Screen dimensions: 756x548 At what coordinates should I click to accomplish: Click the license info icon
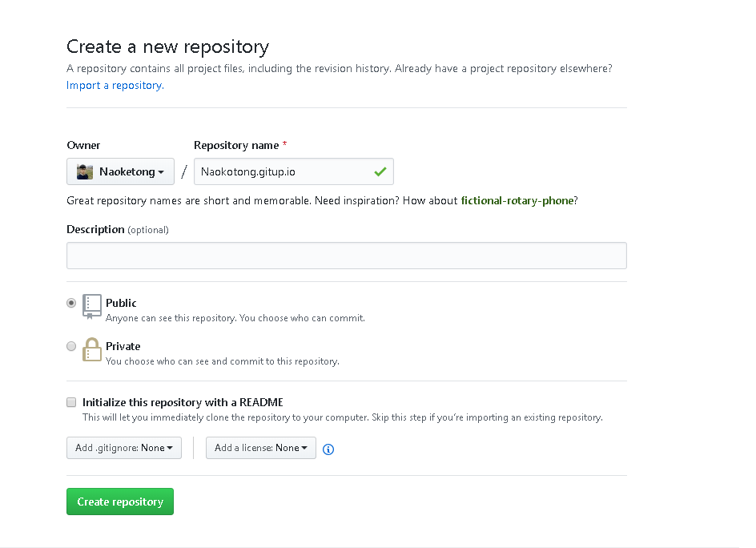click(328, 449)
